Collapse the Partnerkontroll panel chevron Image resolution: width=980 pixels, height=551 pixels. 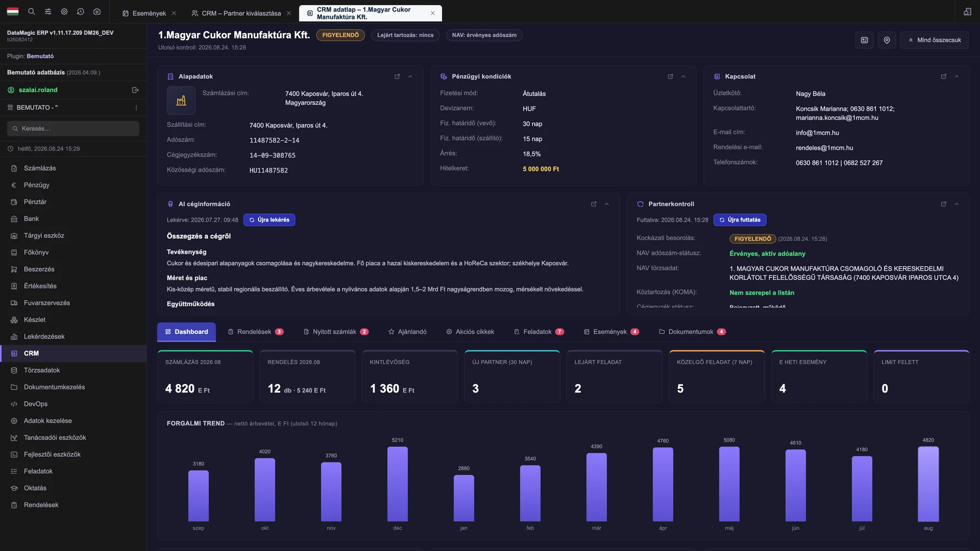tap(957, 204)
